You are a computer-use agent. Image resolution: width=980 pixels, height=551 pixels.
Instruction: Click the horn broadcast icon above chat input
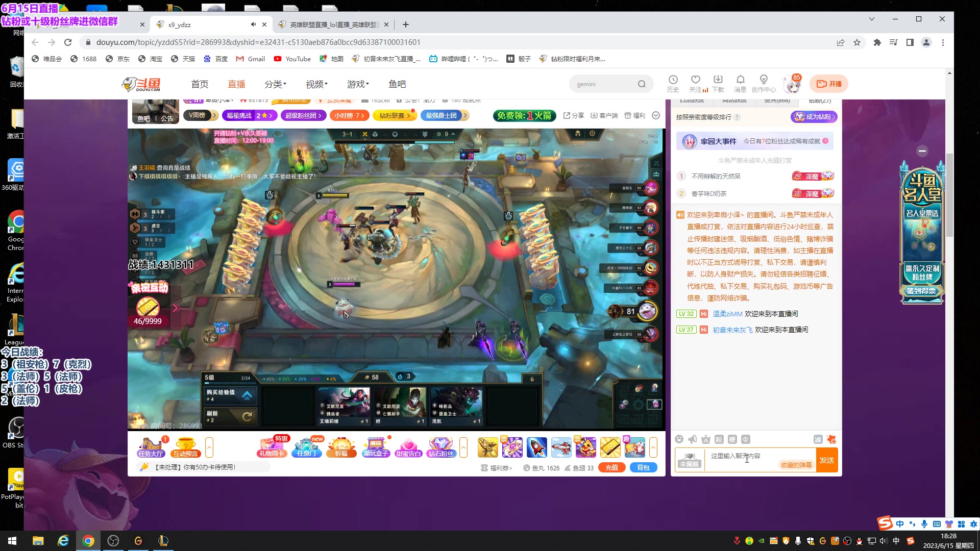point(692,439)
